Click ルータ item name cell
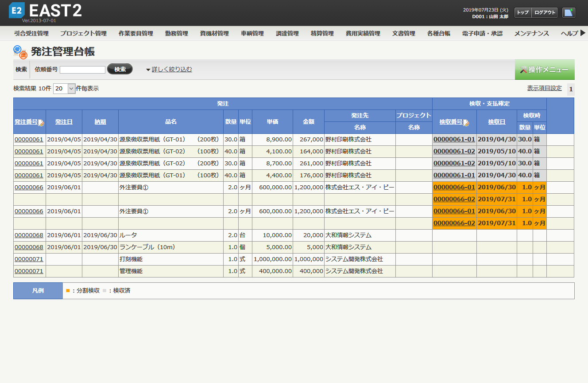 click(x=171, y=235)
